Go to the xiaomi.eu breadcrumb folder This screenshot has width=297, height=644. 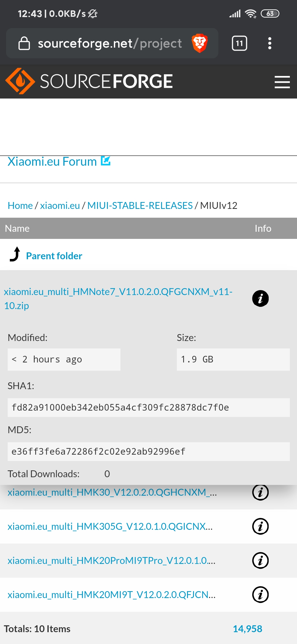60,206
